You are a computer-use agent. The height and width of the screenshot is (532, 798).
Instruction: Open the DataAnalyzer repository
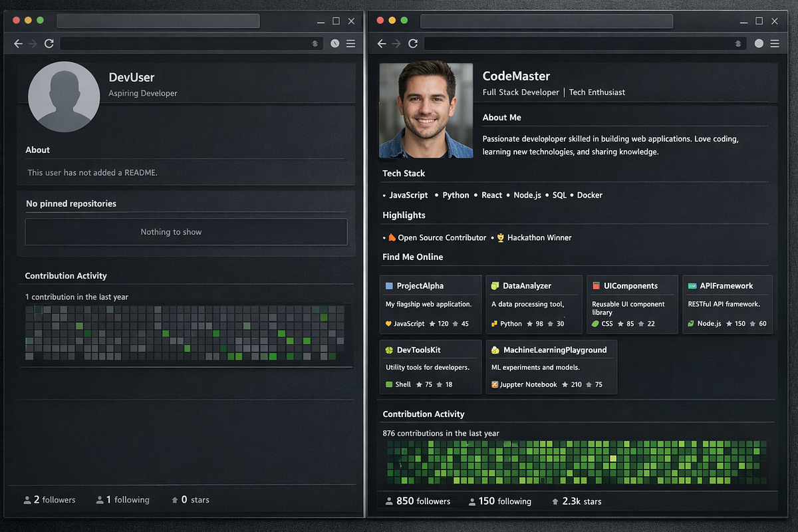click(x=527, y=285)
